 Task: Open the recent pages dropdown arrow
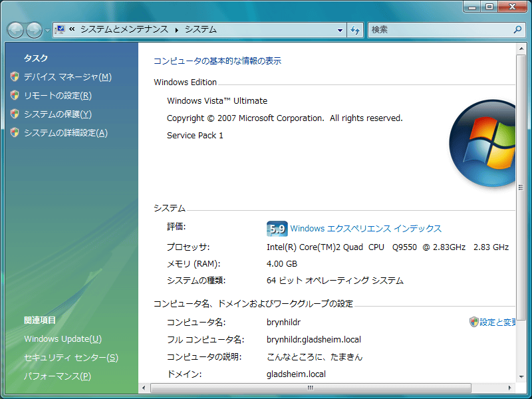[47, 31]
